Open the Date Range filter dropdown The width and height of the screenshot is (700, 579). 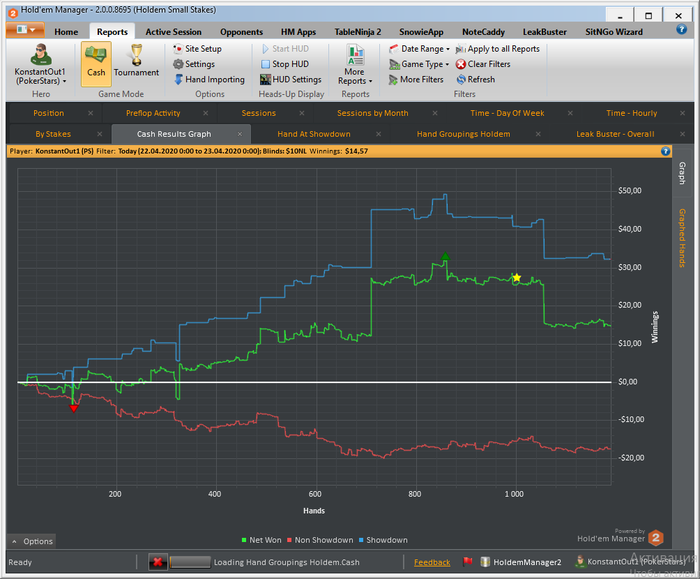(419, 49)
